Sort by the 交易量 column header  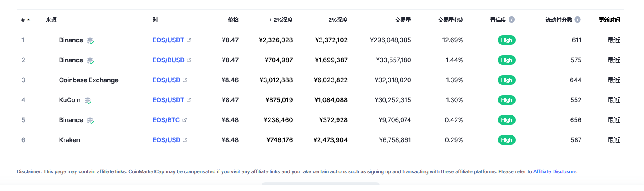click(402, 20)
